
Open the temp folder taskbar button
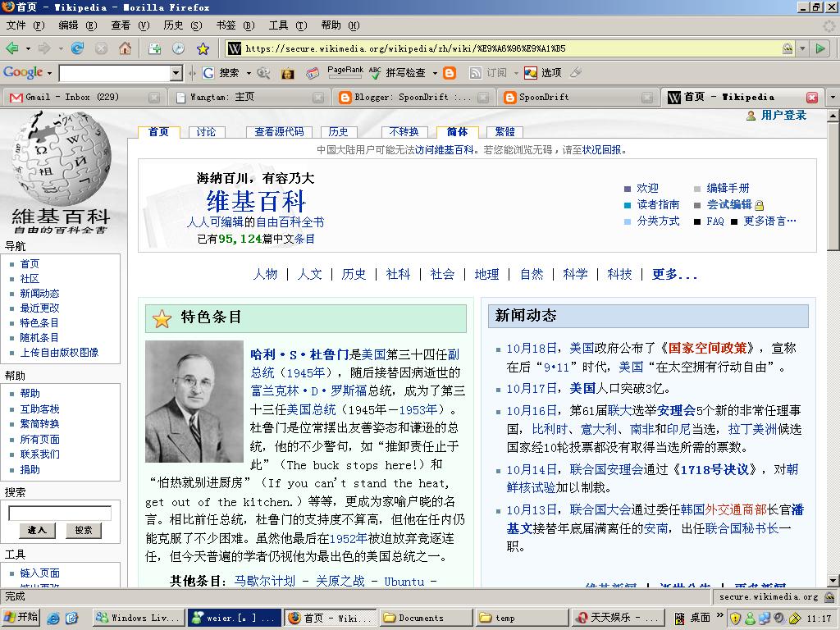coord(522,618)
